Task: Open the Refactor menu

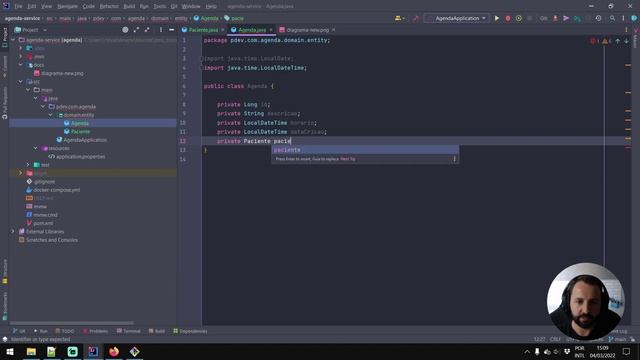Action: pyautogui.click(x=109, y=7)
